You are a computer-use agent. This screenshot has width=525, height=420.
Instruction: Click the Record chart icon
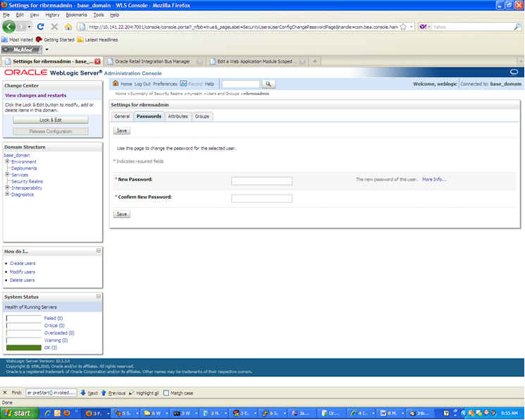coord(183,84)
